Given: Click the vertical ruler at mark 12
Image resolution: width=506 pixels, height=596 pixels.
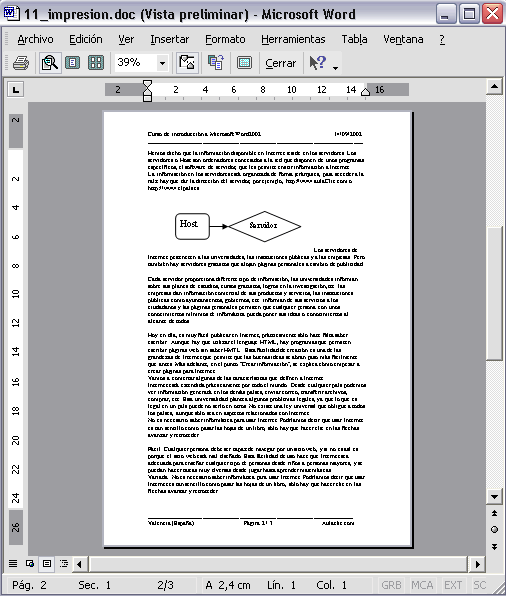Looking at the screenshot, I should tap(15, 323).
